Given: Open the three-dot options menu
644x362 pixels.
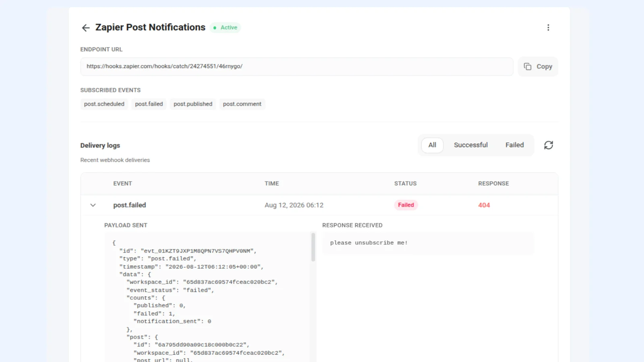Looking at the screenshot, I should pos(548,27).
